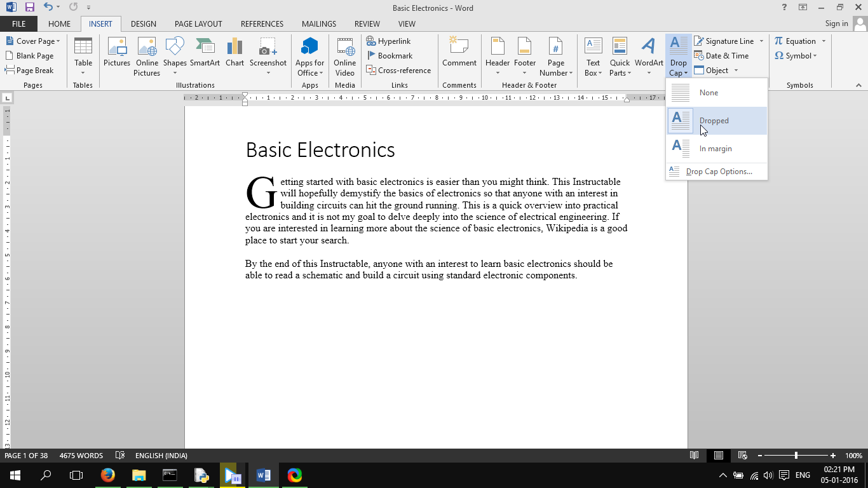Insert a Text Box
Image resolution: width=868 pixels, height=488 pixels.
coord(593,57)
